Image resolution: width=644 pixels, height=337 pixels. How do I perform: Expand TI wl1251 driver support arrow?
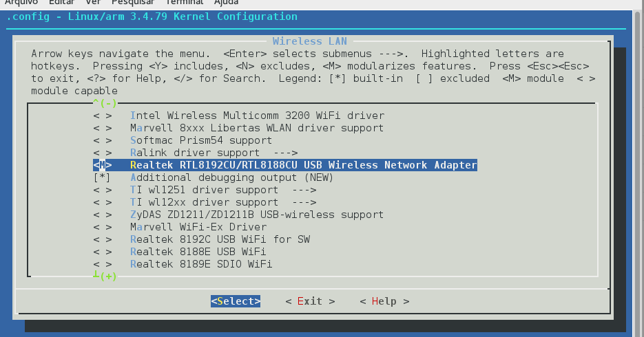click(x=304, y=191)
